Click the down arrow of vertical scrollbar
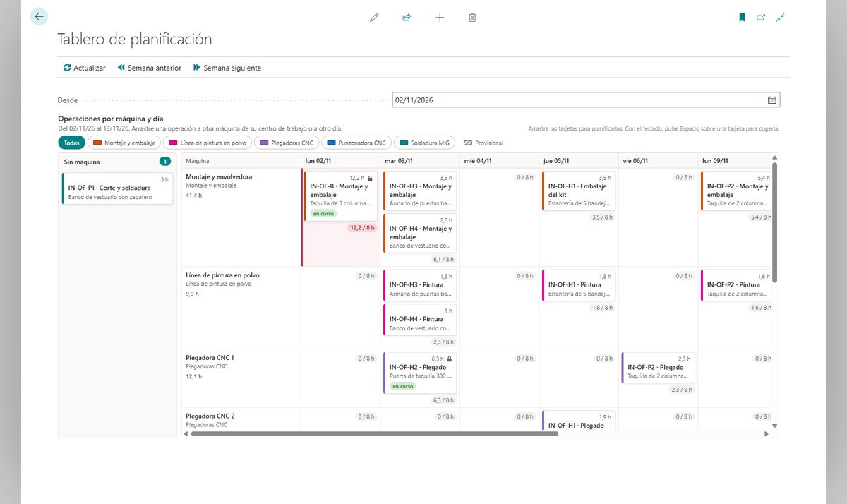 click(774, 426)
